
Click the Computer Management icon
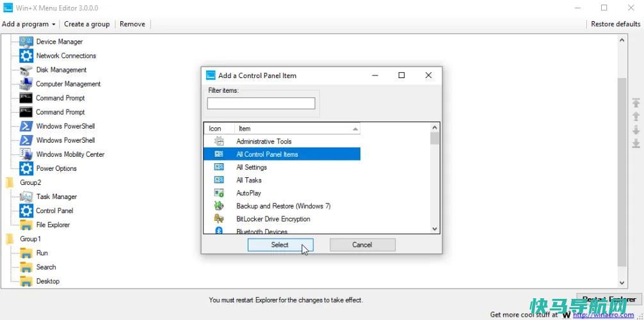26,84
